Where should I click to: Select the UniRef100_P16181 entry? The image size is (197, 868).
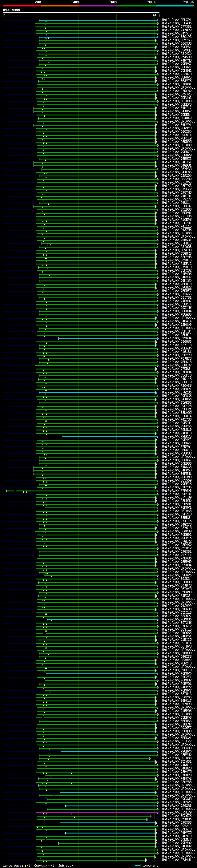pos(176,352)
